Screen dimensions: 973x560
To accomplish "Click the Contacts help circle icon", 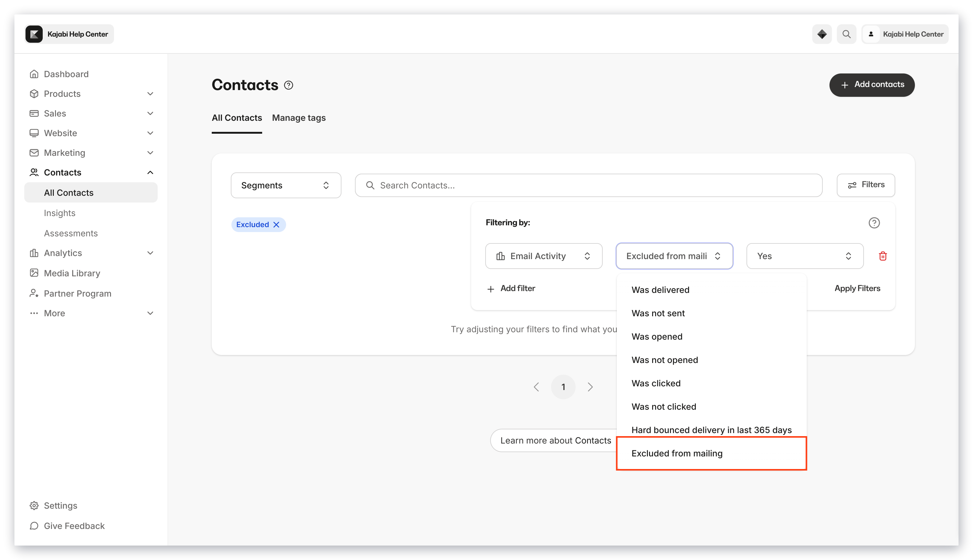I will tap(289, 85).
